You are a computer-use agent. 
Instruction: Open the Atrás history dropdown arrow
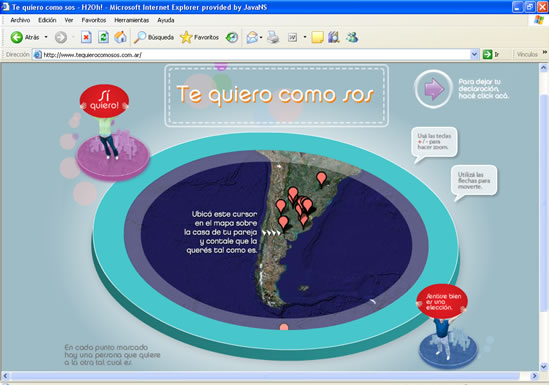click(46, 37)
